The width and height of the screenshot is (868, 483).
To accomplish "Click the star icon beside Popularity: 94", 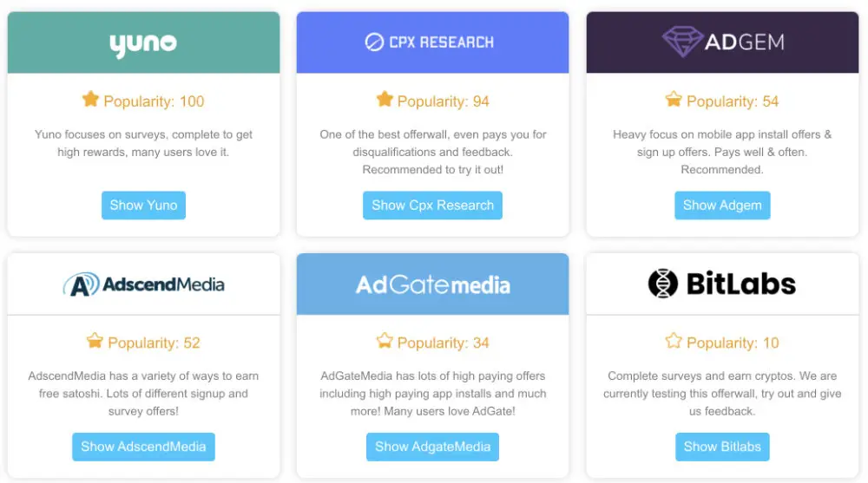I will (385, 100).
